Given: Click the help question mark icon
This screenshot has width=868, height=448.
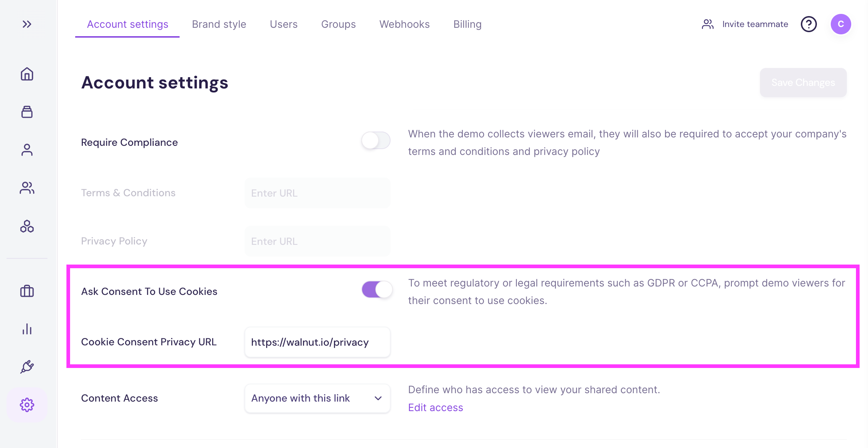Looking at the screenshot, I should (809, 24).
